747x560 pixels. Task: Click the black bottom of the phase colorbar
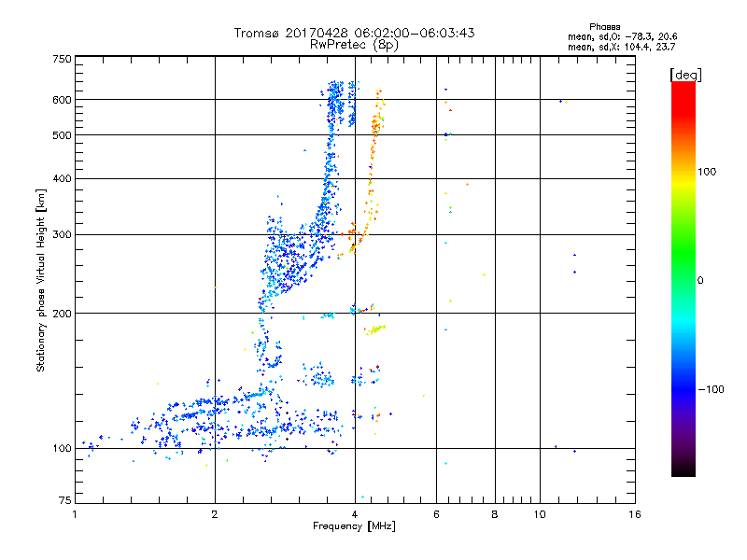tap(684, 468)
